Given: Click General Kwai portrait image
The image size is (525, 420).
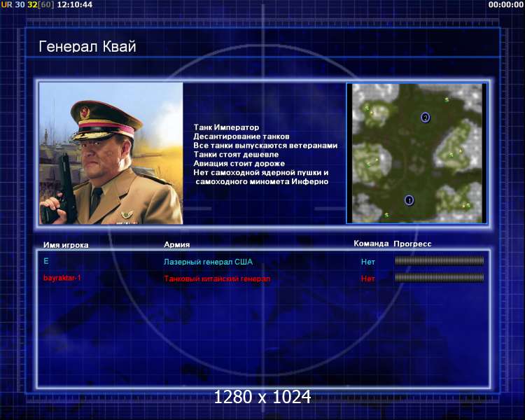Looking at the screenshot, I should click(x=111, y=153).
